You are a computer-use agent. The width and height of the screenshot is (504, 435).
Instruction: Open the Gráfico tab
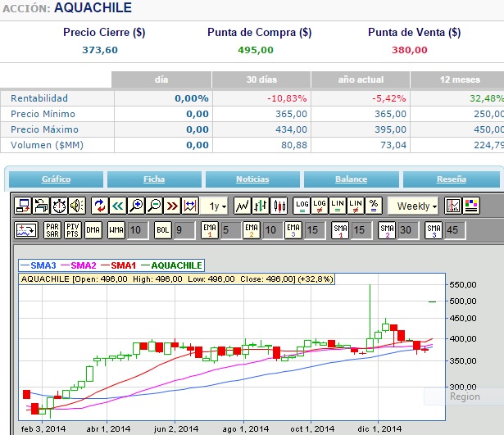tap(56, 179)
